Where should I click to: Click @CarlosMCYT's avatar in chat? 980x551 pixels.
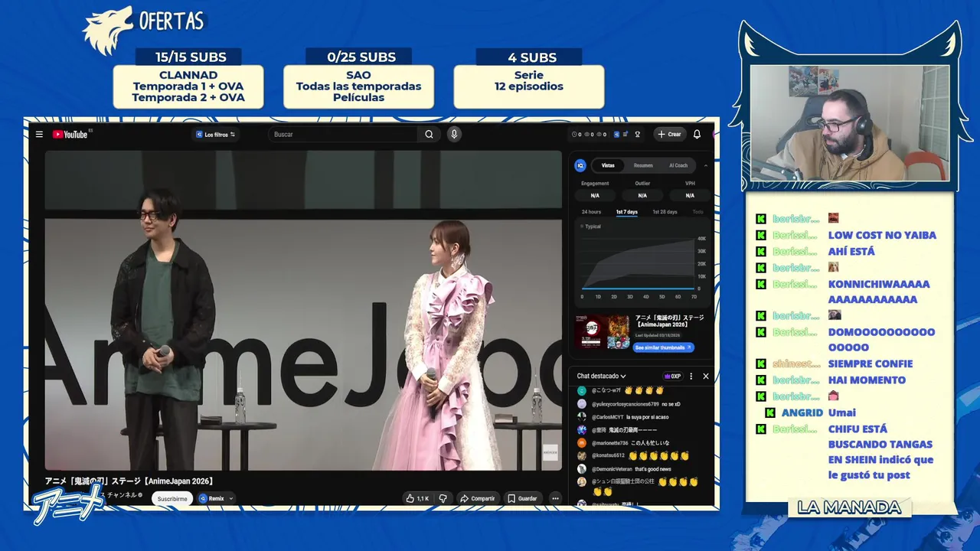pos(582,417)
